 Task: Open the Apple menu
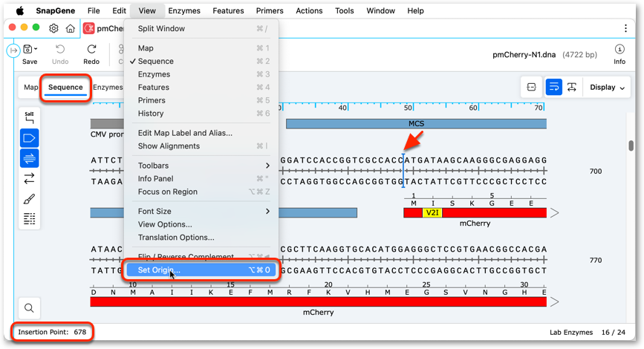[x=20, y=10]
